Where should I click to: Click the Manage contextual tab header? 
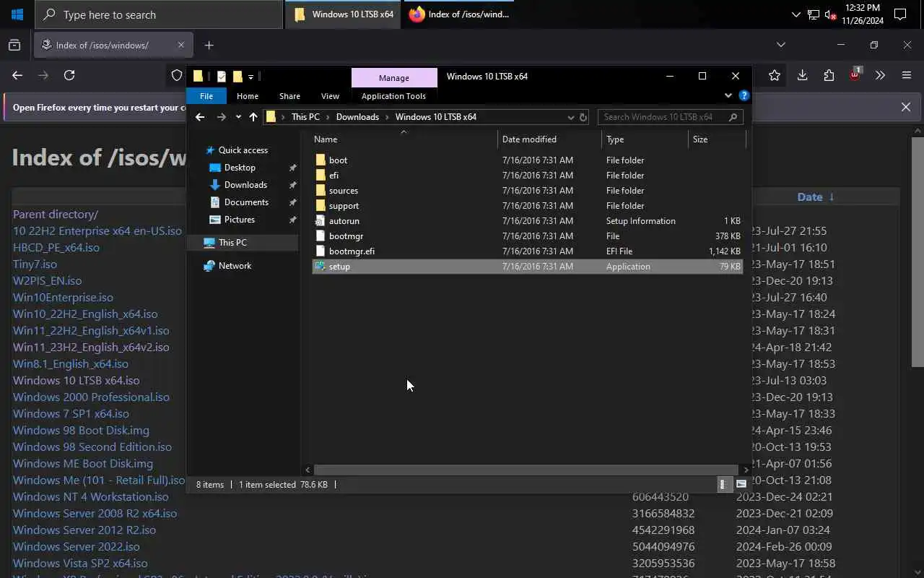pos(394,77)
